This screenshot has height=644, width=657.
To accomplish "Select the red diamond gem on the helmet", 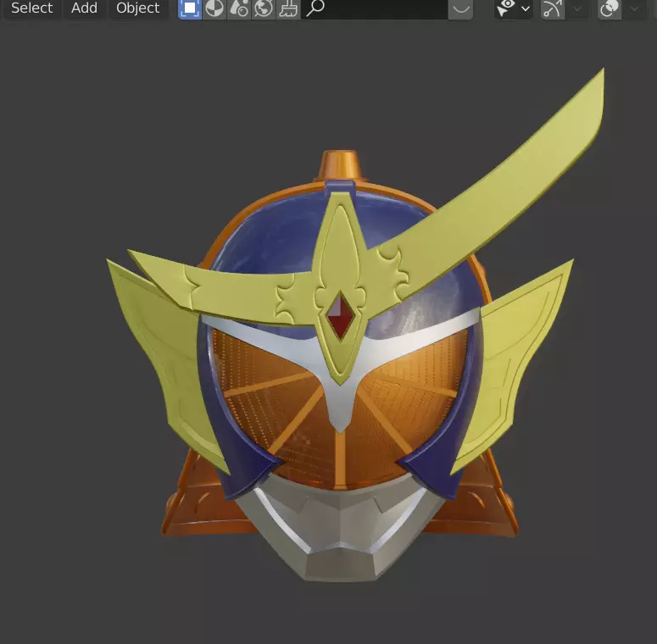I will pyautogui.click(x=340, y=316).
